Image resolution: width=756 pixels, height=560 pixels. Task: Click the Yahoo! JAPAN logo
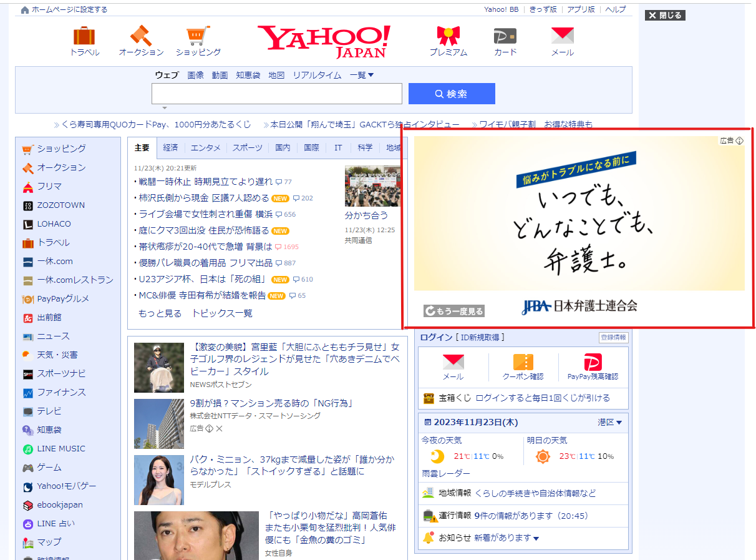point(324,42)
